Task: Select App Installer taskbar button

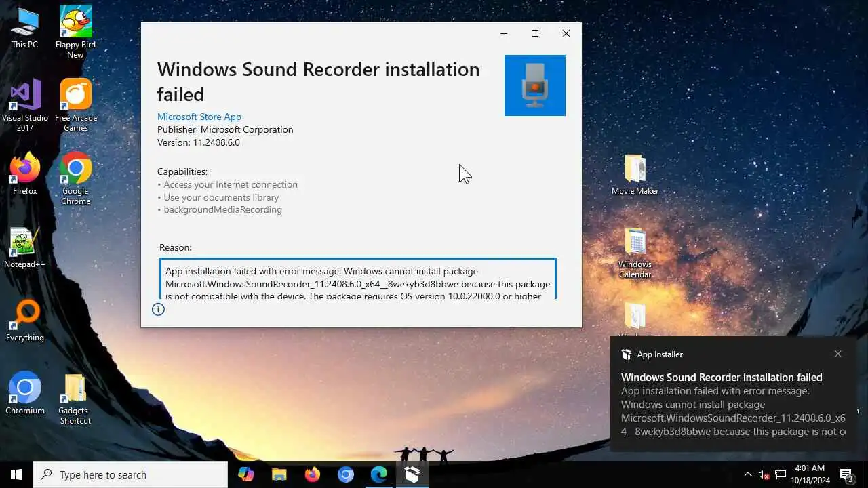Action: 412,474
